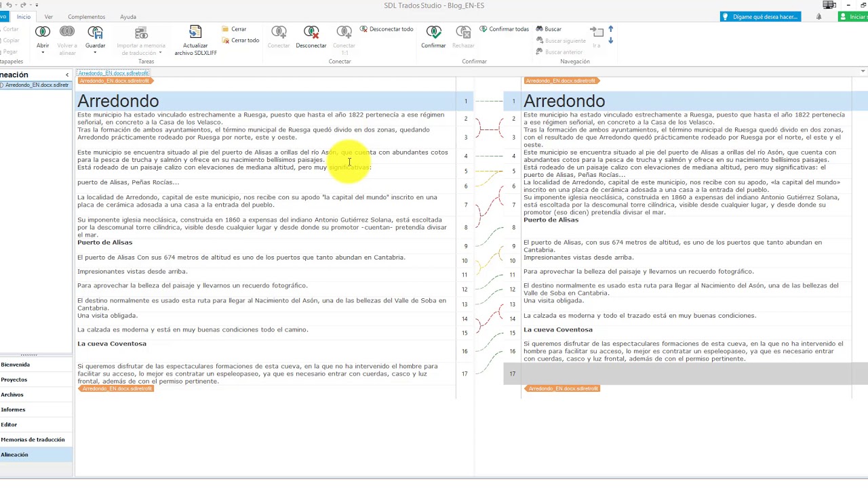Screen dimensions: 868x488
Task: Open the Complementos ribbon tab
Action: (x=86, y=16)
